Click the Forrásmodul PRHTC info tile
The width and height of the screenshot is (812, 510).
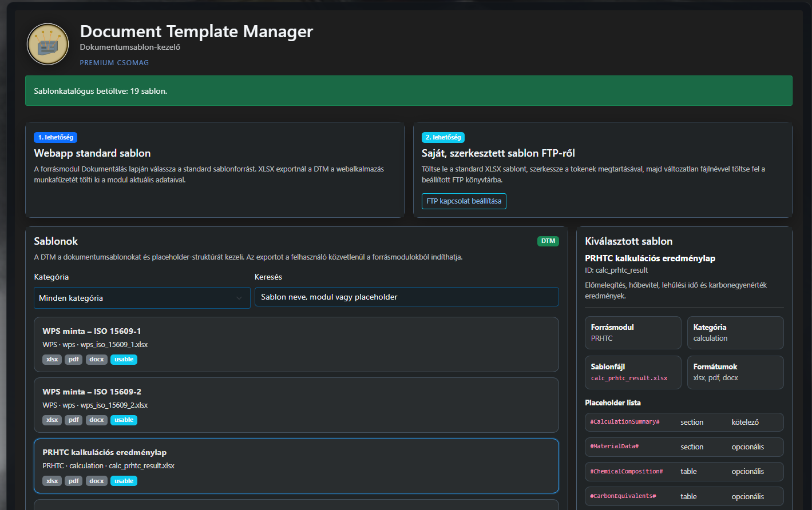(633, 333)
